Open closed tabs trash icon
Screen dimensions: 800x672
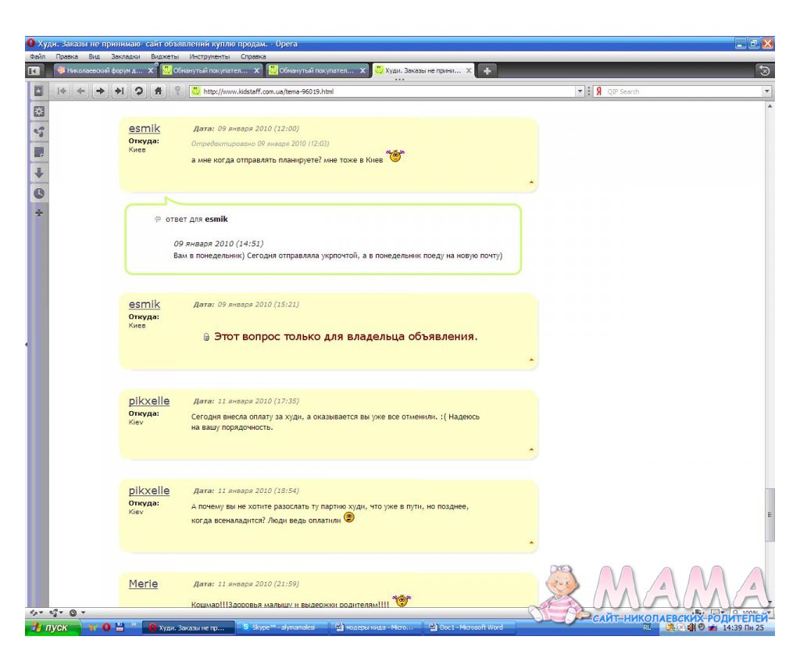coord(764,70)
